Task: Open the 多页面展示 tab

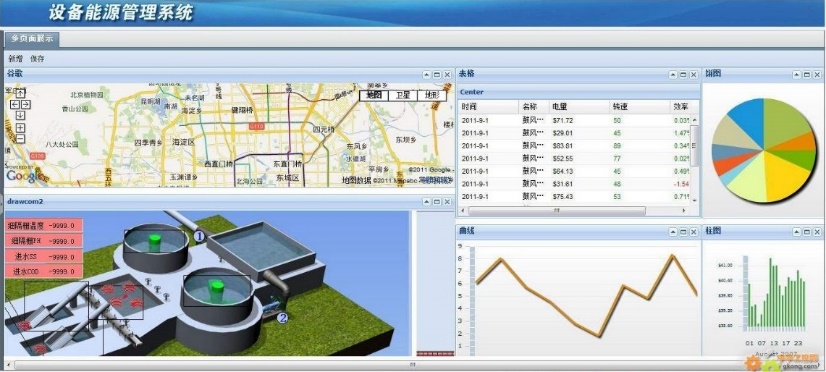Action: point(32,39)
